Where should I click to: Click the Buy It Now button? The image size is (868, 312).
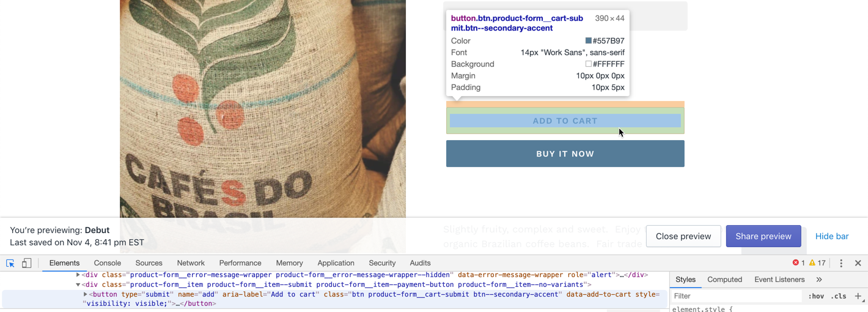(565, 154)
